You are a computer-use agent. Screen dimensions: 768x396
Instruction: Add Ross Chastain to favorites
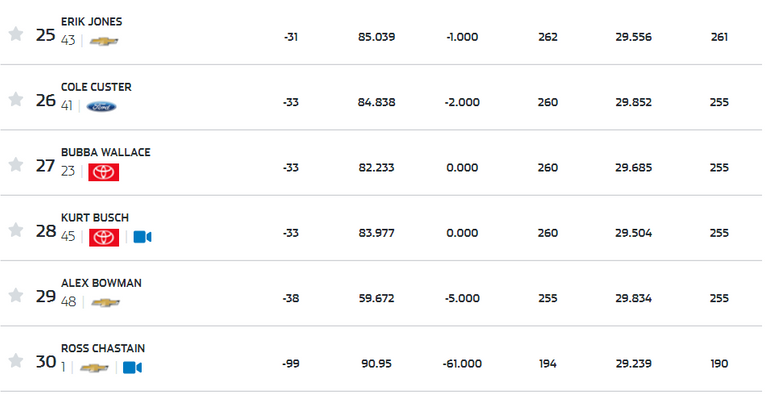[16, 360]
